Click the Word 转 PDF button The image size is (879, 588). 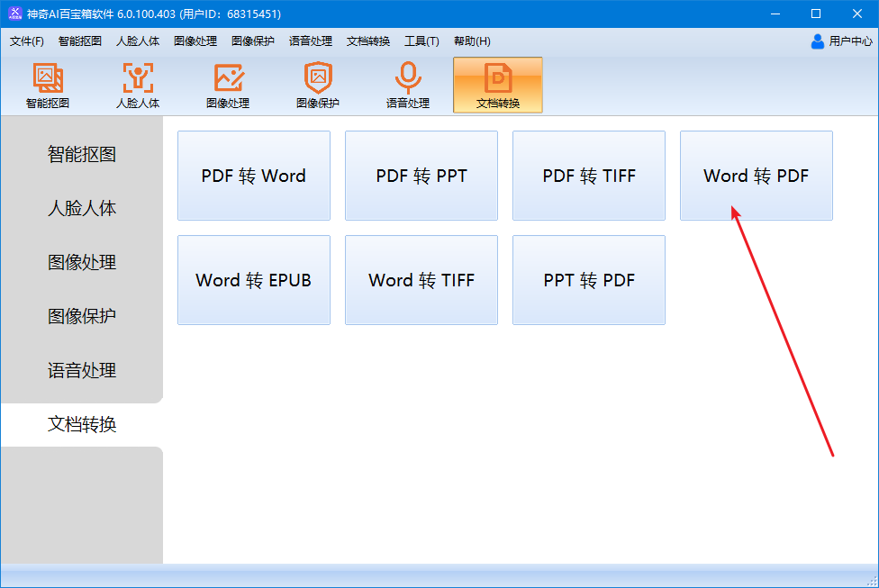757,176
